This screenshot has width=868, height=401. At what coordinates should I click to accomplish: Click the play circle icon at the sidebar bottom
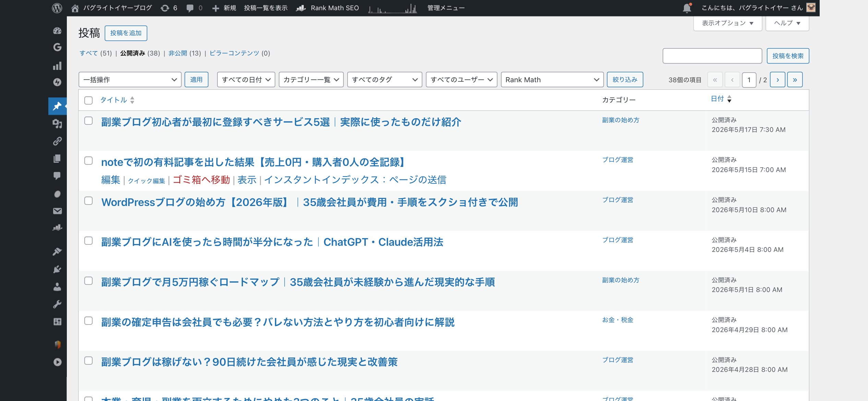tap(57, 362)
